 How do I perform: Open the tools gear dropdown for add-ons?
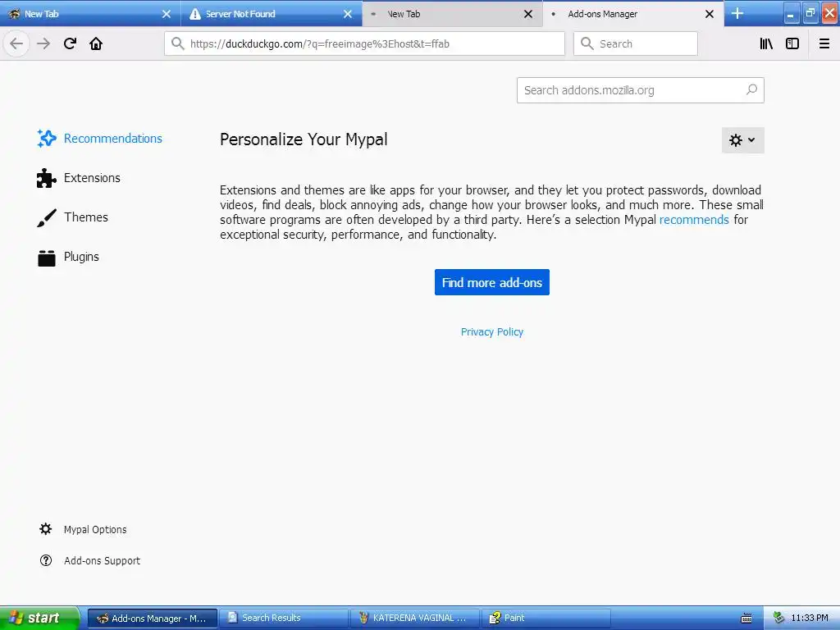pyautogui.click(x=742, y=140)
